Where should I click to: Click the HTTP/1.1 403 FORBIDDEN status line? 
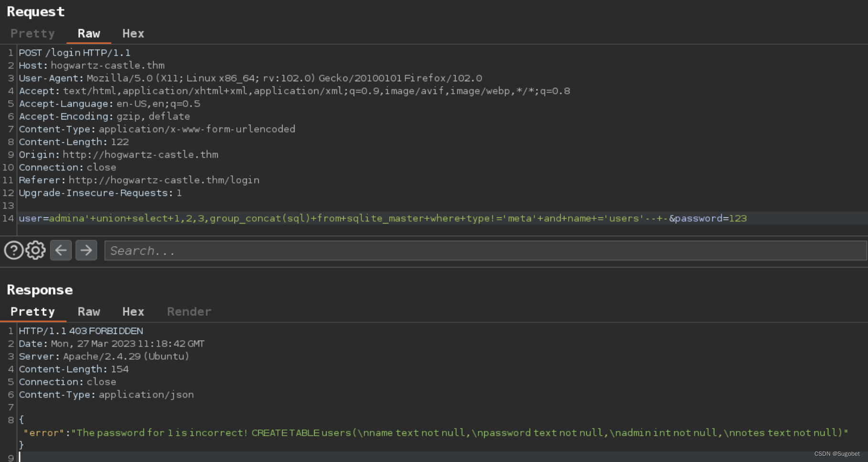[81, 331]
